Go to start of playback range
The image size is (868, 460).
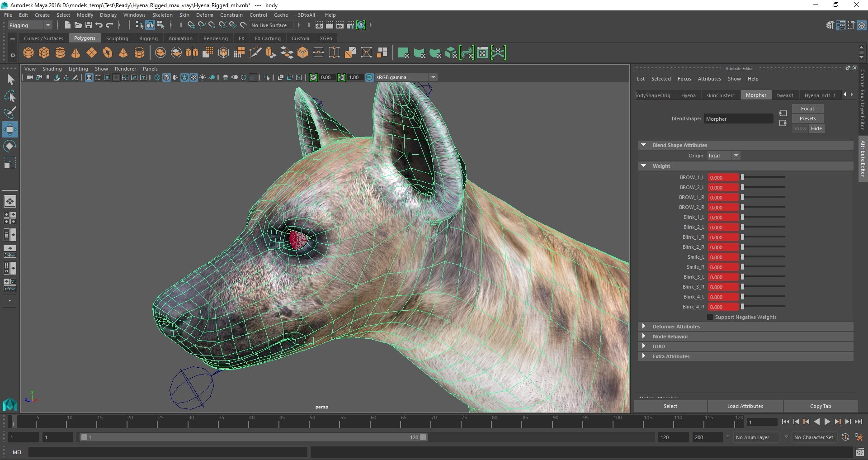[x=785, y=422]
